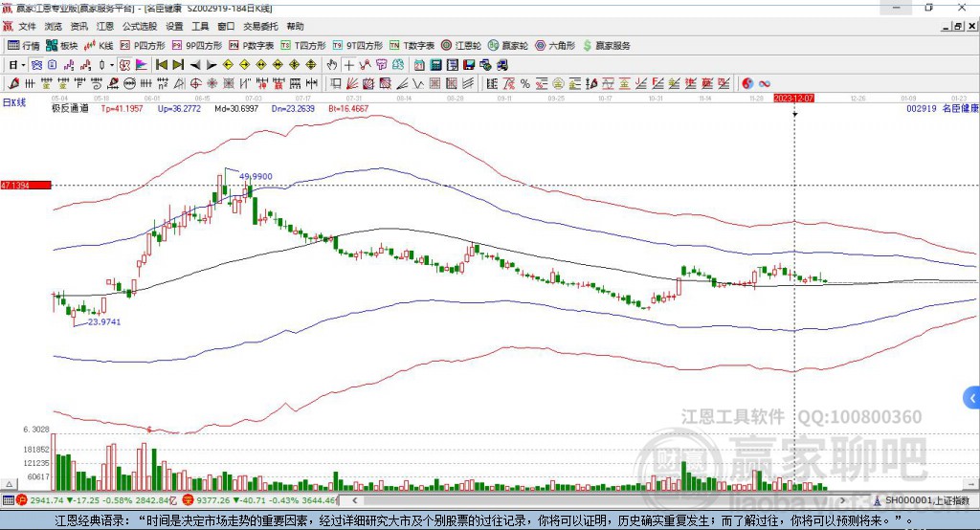Screen dimensions: 980x530
Task: Open the calendar date icon
Action: [419, 64]
